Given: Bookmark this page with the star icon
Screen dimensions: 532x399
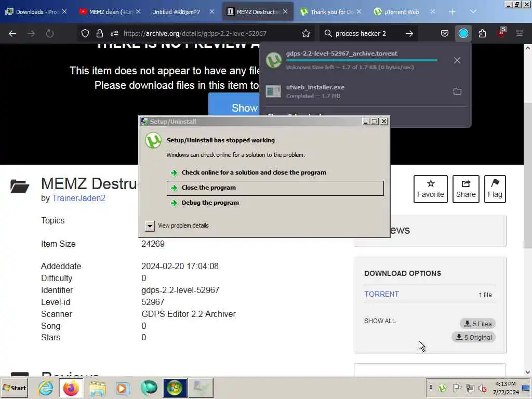Looking at the screenshot, I should click(x=306, y=33).
